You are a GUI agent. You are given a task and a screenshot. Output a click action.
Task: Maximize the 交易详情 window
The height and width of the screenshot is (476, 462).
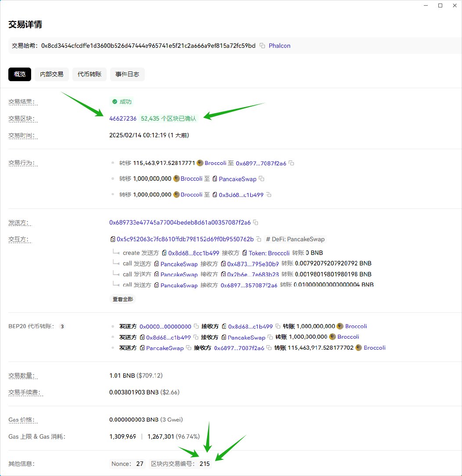tap(440, 5)
